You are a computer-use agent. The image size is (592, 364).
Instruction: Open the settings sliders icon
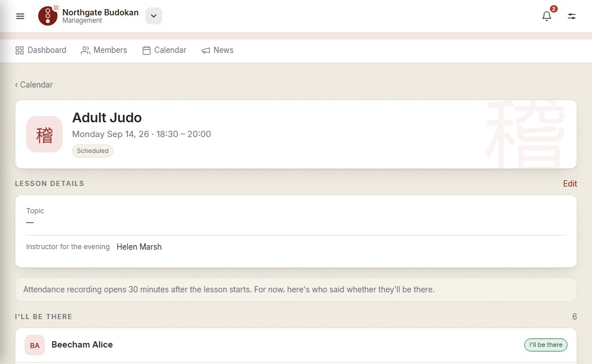point(572,16)
